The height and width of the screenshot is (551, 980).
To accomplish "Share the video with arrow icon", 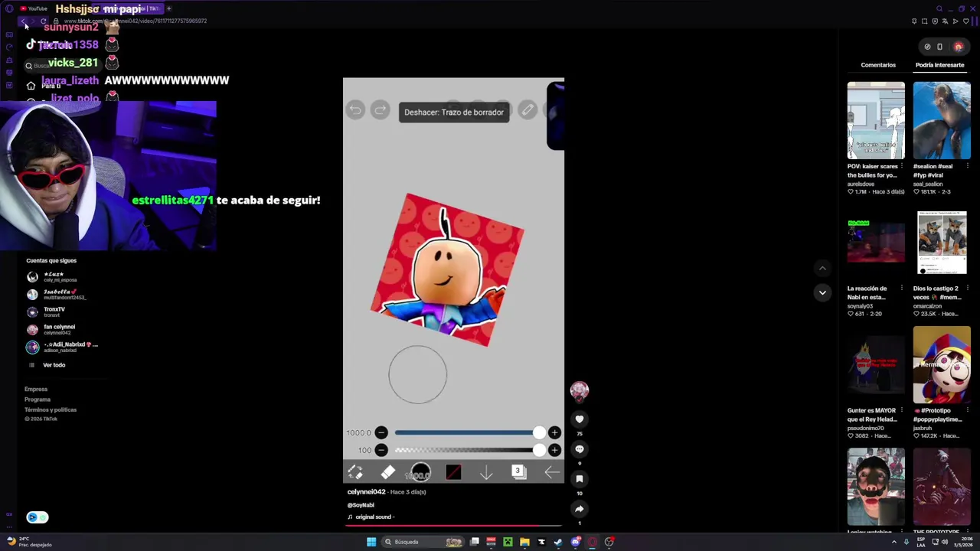I will (580, 509).
